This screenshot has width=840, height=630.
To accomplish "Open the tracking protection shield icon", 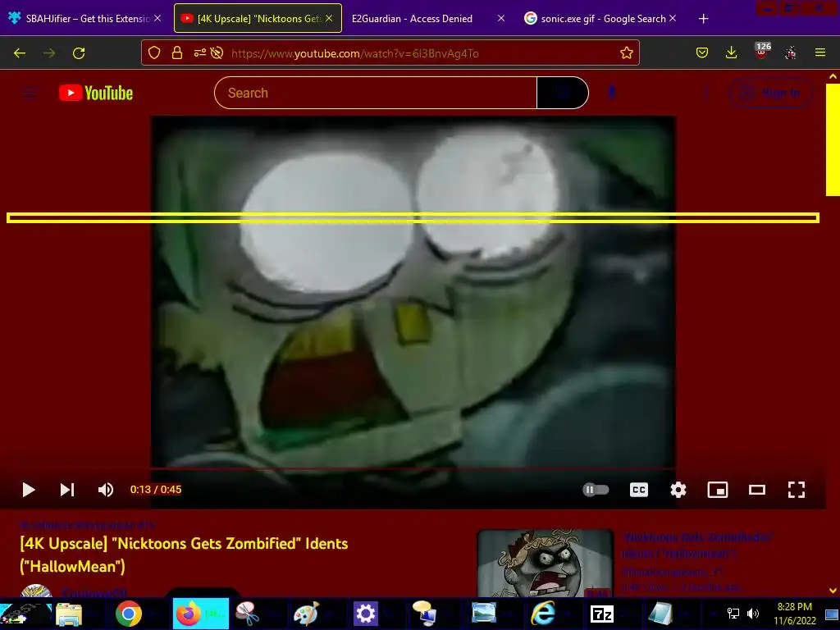I will 154,53.
